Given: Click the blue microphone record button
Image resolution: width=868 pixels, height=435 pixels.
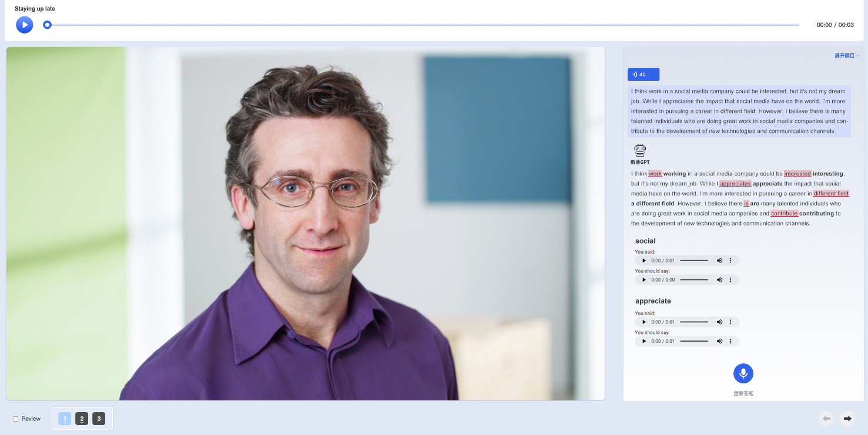Looking at the screenshot, I should [743, 373].
